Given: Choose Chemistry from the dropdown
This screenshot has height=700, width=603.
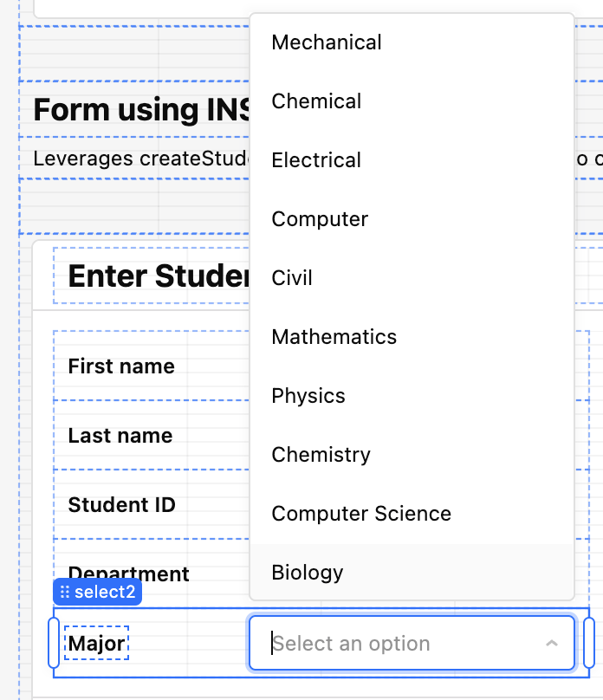Looking at the screenshot, I should [412, 455].
